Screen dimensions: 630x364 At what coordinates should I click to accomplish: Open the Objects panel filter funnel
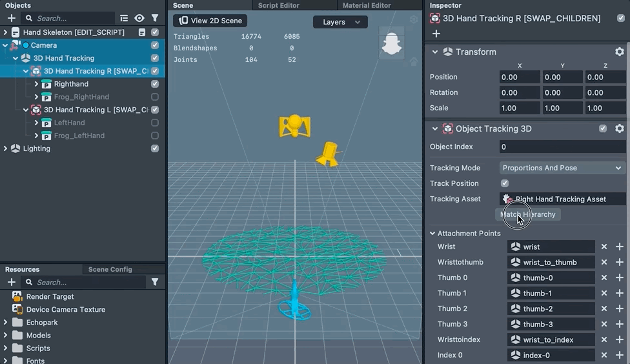[x=155, y=18]
